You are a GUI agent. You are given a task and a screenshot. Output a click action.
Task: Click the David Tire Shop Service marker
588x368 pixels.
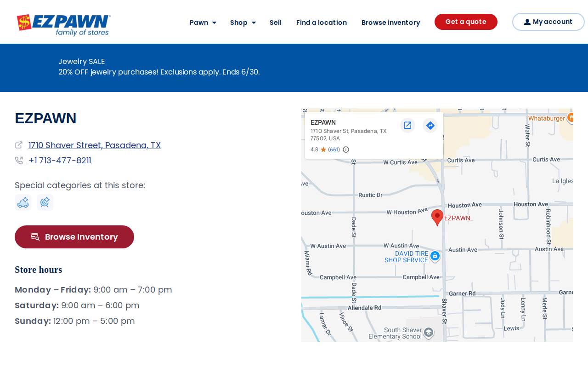click(435, 256)
